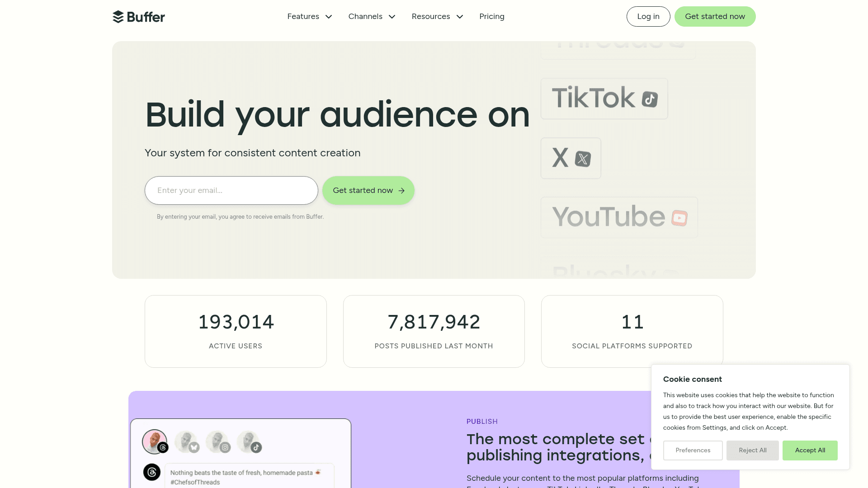868x488 pixels.
Task: Click the TikTok icon in hero carousel
Action: coord(650,99)
